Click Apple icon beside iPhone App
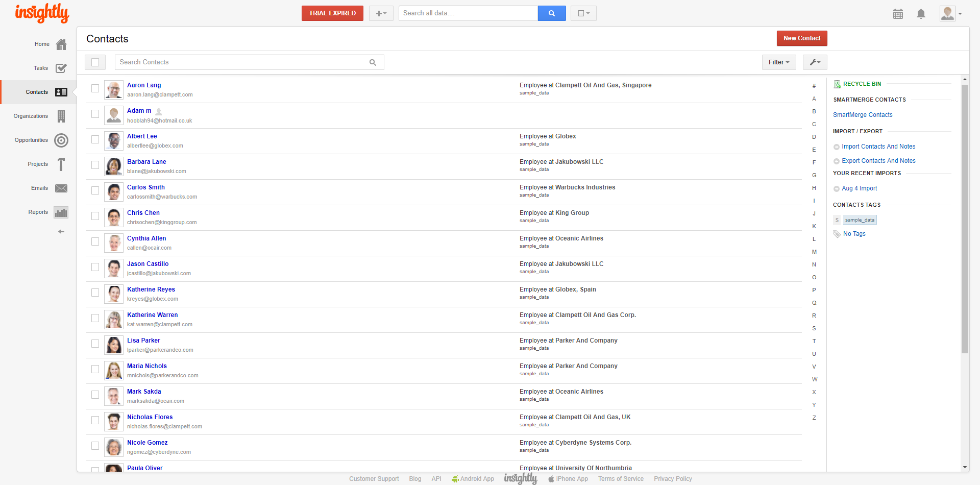Screen dimensions: 980x485 [x=551, y=479]
